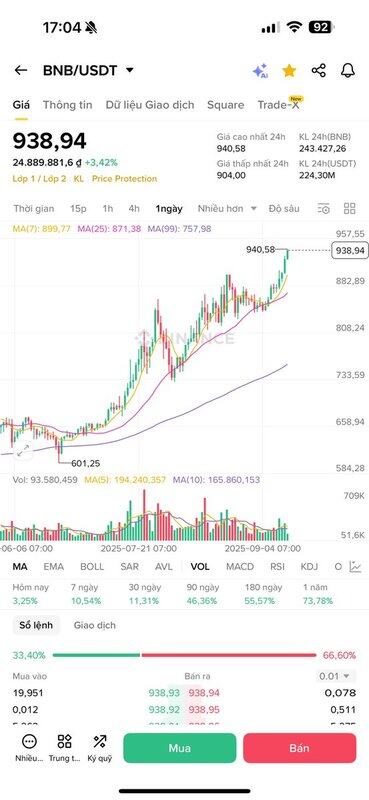The height and width of the screenshot is (800, 369).
Task: Tap the battery indicator in status bar
Action: (321, 28)
